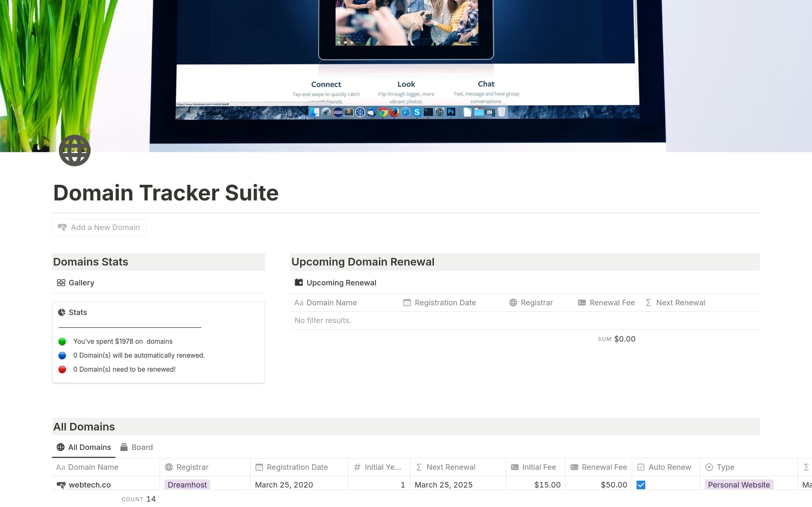
Task: Click the Add a New Domain button
Action: pos(99,227)
